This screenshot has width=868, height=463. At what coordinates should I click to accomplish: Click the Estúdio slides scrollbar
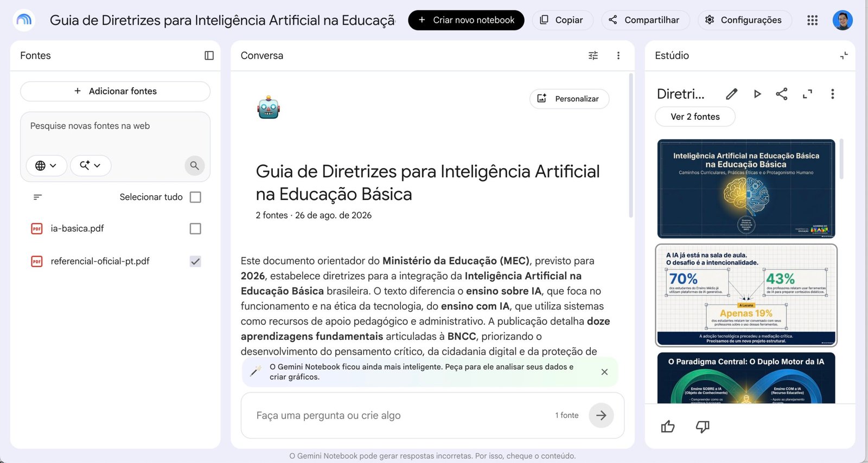[x=841, y=159]
